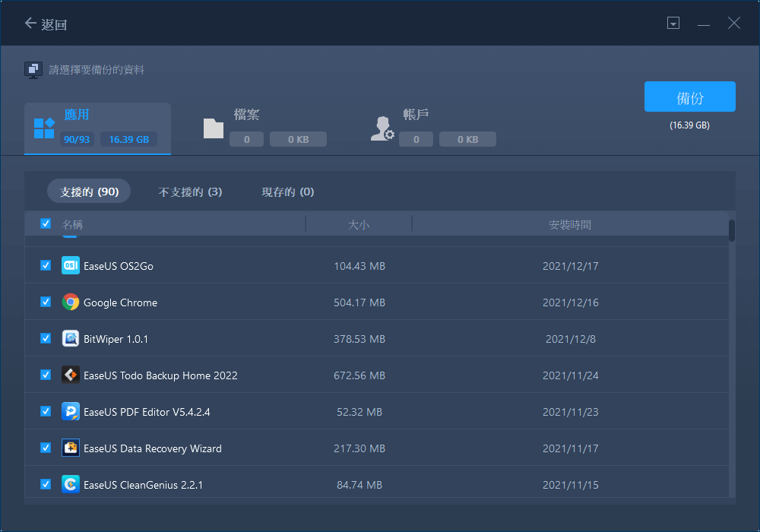The width and height of the screenshot is (760, 532).
Task: Click the 2021/11/24 install date cell
Action: pyautogui.click(x=571, y=375)
